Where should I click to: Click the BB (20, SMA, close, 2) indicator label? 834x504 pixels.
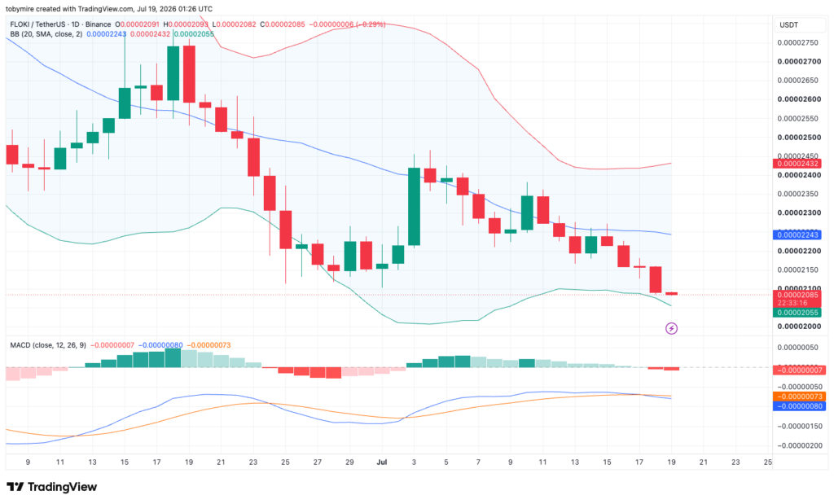[x=46, y=34]
